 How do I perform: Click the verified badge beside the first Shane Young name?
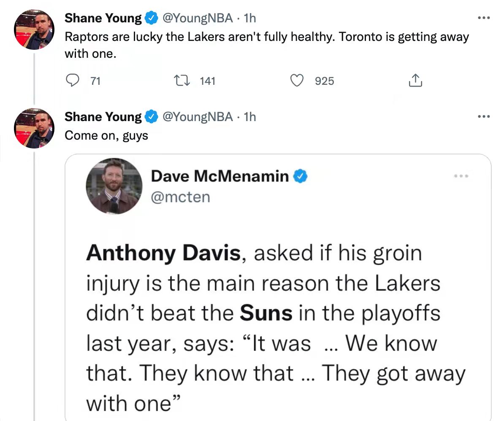point(152,18)
